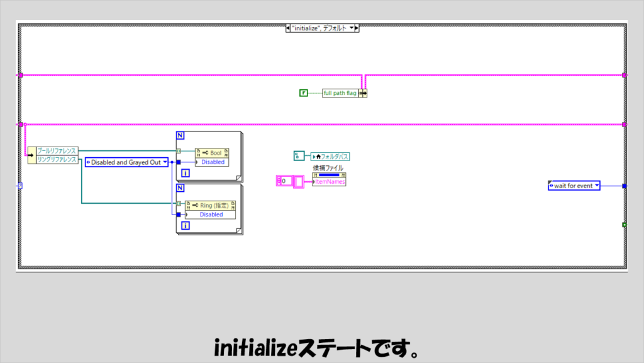Click the lower For Loop iteration terminal
This screenshot has height=363, width=644.
pos(186,225)
